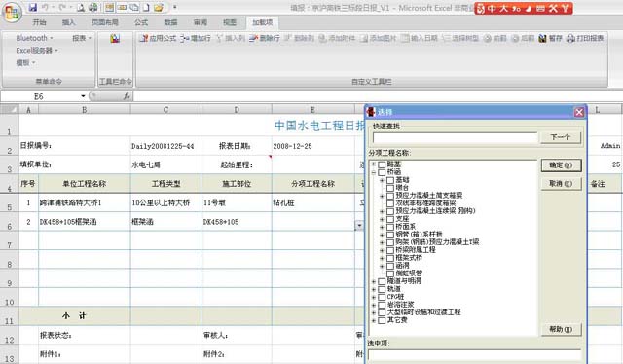Check the 其它费 checkbox
This screenshot has width=623, height=364.
[x=382, y=320]
